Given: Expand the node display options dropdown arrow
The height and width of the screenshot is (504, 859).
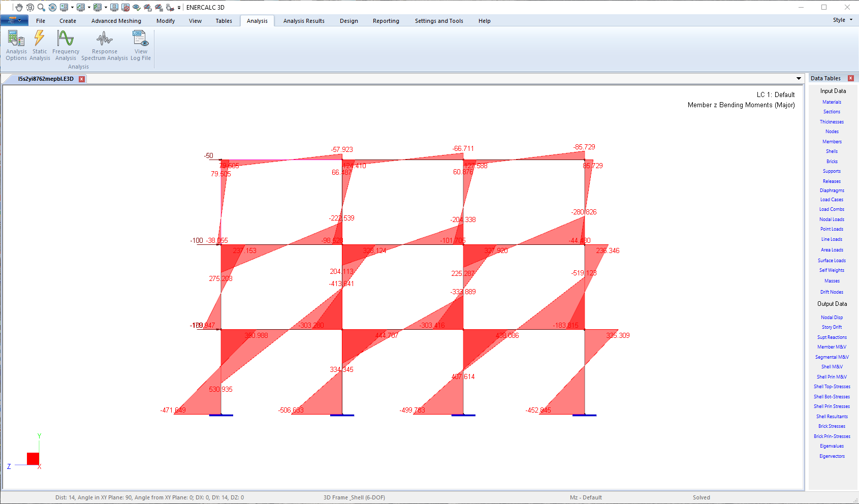Looking at the screenshot, I should 72,8.
